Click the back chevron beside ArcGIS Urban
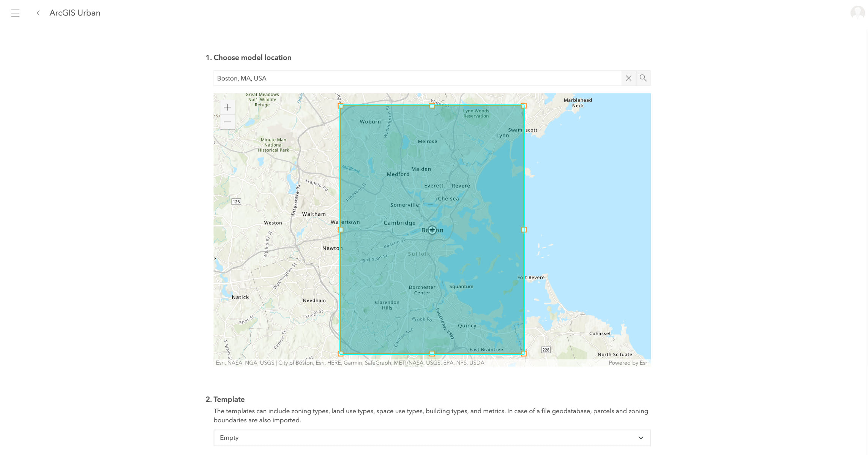The image size is (868, 455). [x=38, y=13]
